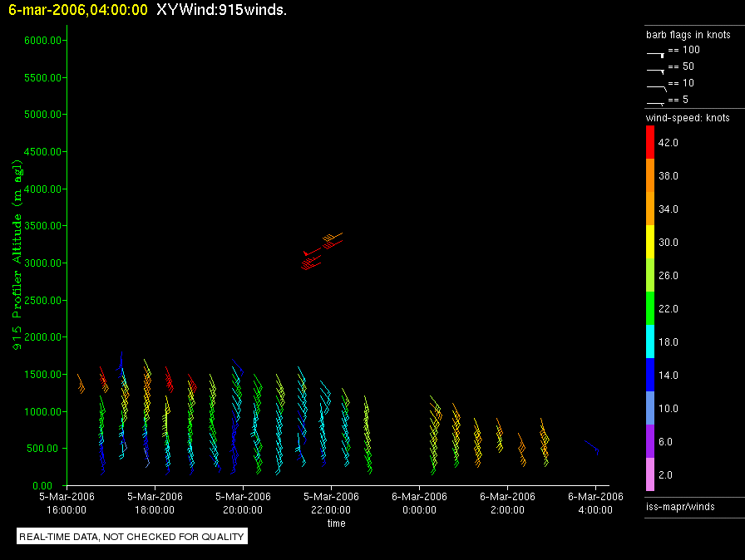This screenshot has height=560, width=745.
Task: Select the 6-Mar-2006 0:00:00 time axis label
Action: tap(419, 502)
